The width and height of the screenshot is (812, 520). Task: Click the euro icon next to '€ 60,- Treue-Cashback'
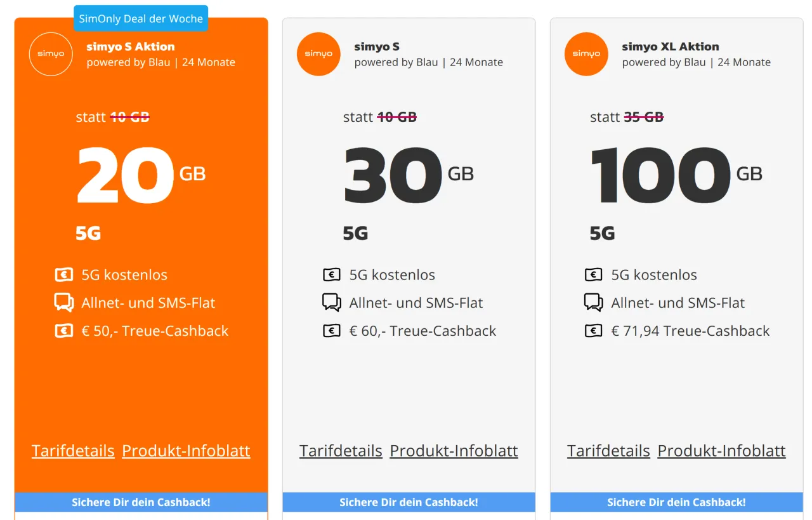tap(331, 330)
